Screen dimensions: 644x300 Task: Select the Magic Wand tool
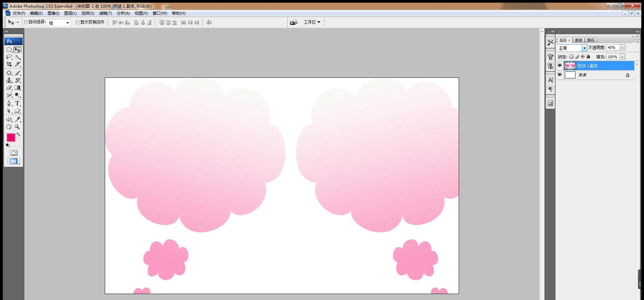(x=18, y=57)
